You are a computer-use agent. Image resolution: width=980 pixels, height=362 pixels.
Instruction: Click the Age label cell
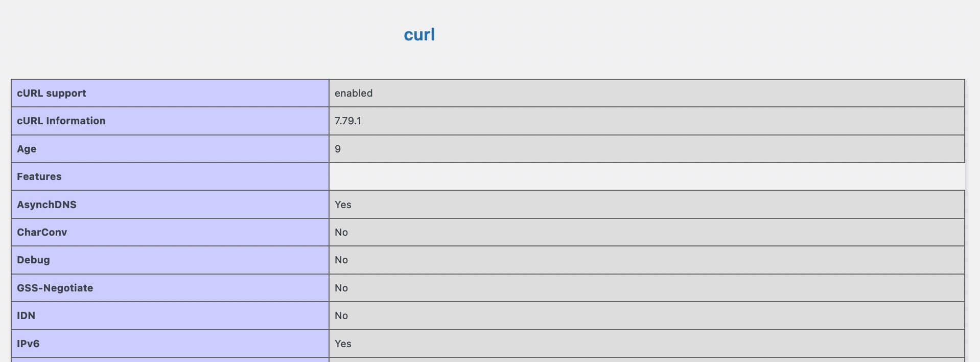(x=27, y=149)
